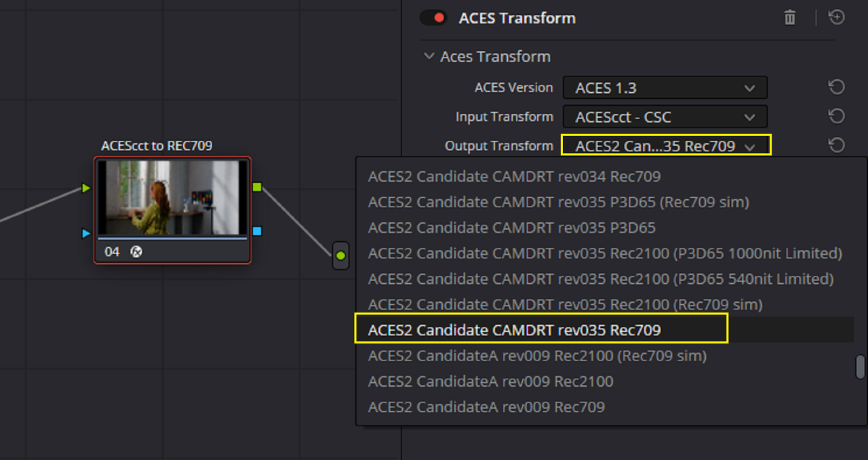Screen dimensions: 868x460
Task: Click the output transform list scrollbar handle
Action: click(860, 367)
